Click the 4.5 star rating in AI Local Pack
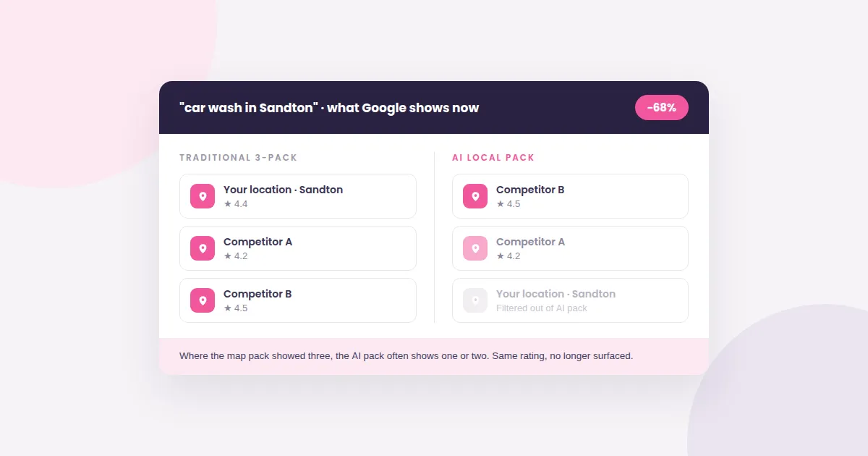This screenshot has height=456, width=868. 509,204
